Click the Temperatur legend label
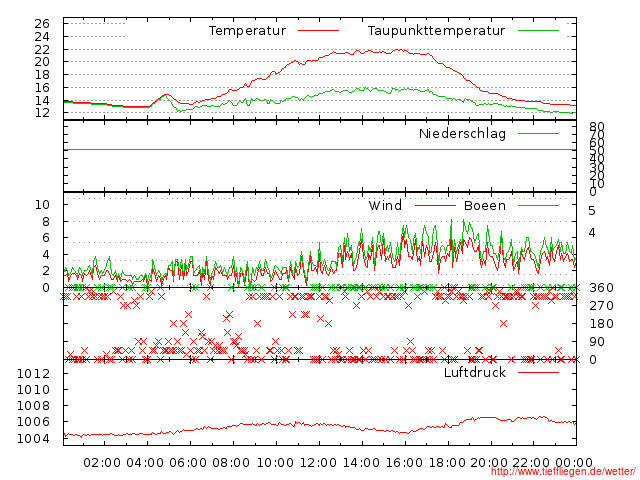Screen dimensions: 640x480 pyautogui.click(x=247, y=31)
